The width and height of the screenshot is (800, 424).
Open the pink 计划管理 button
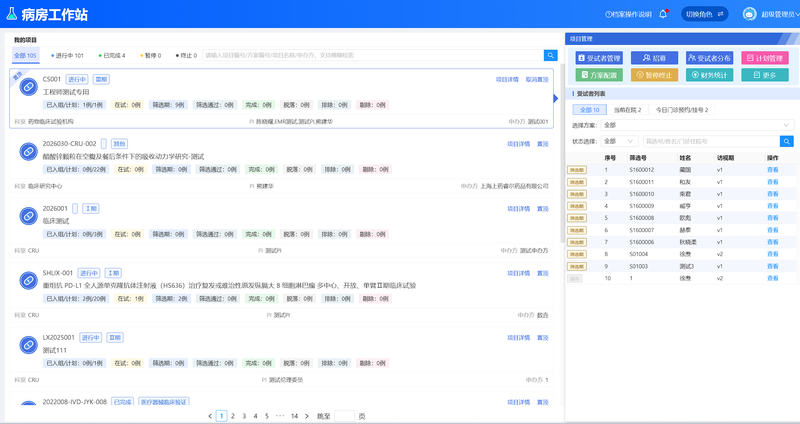click(x=765, y=58)
